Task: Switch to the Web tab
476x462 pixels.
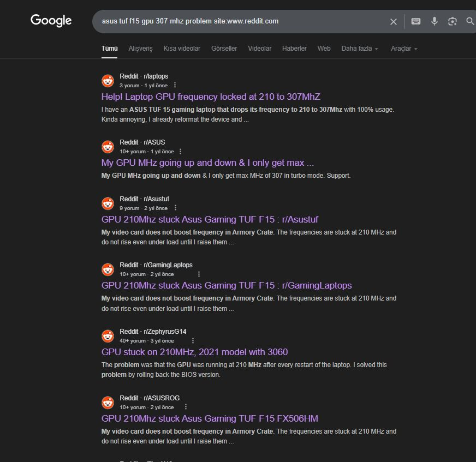Action: [x=324, y=49]
